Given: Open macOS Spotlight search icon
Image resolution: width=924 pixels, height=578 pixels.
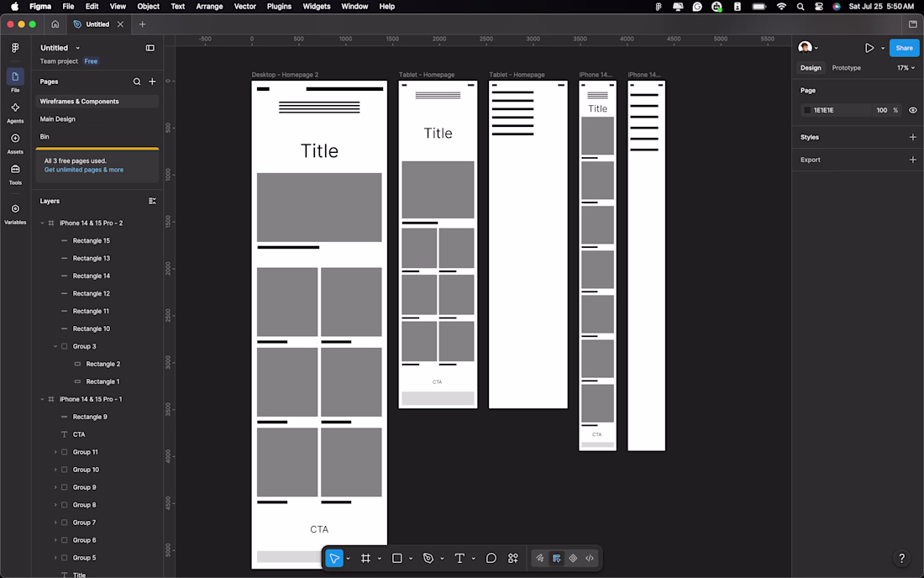Looking at the screenshot, I should (x=801, y=7).
